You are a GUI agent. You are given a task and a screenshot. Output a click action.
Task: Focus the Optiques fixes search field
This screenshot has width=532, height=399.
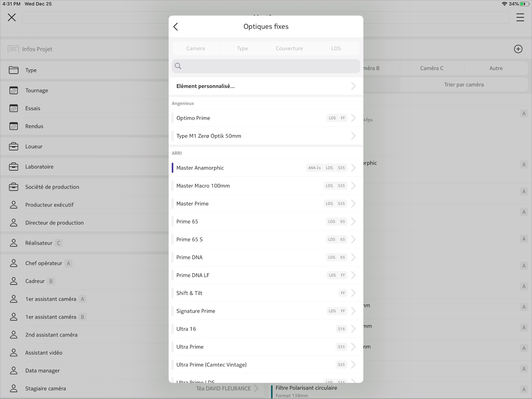[x=266, y=66]
